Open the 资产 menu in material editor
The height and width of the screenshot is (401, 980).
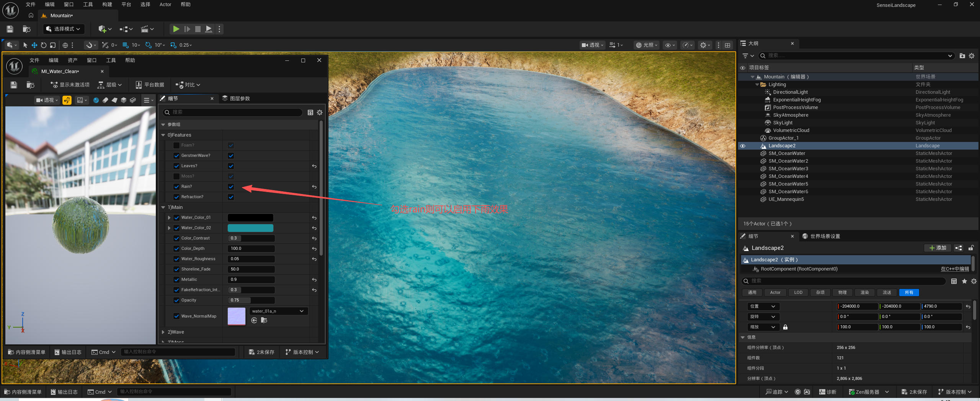pyautogui.click(x=72, y=60)
